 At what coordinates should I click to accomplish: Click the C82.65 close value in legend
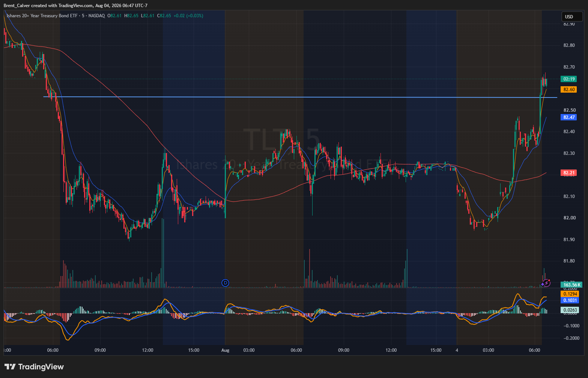[x=164, y=16]
